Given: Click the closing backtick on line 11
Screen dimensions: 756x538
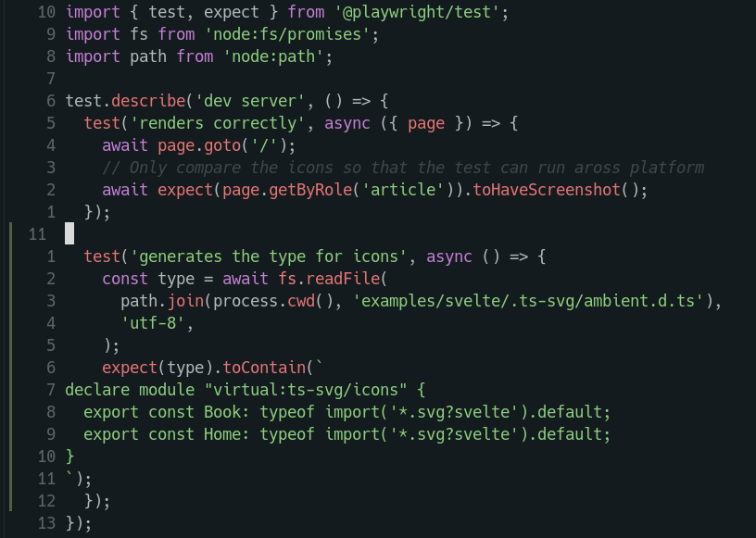Looking at the screenshot, I should 69,475.
